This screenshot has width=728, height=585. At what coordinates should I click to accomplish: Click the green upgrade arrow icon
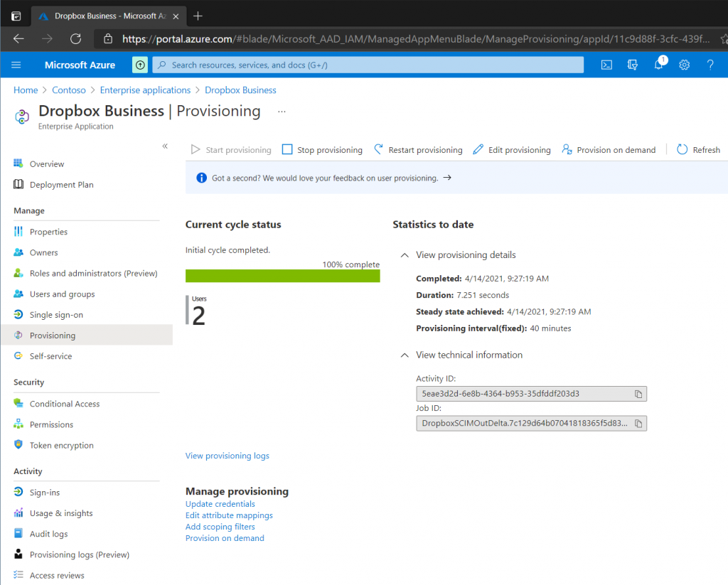pos(140,65)
